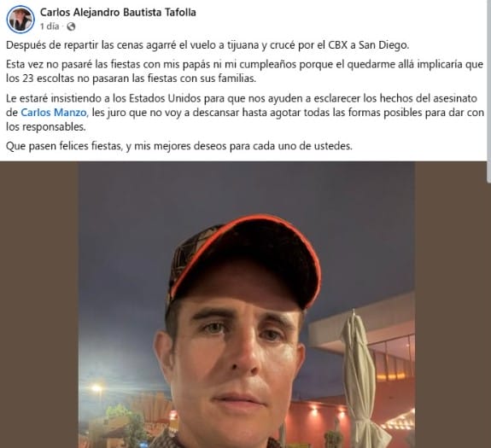This screenshot has width=491, height=448.
Task: Click the paragraph starting 'Esta vez no pasaré'
Action: tap(244, 72)
